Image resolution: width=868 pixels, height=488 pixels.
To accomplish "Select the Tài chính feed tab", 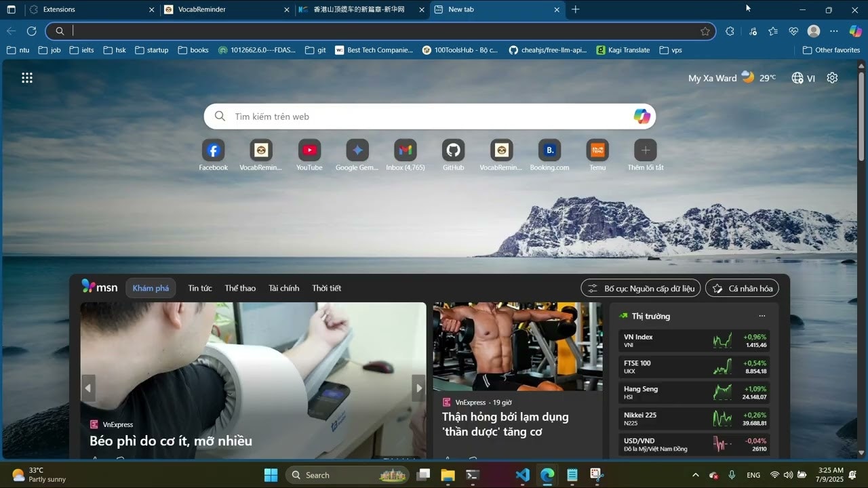I will click(x=283, y=288).
